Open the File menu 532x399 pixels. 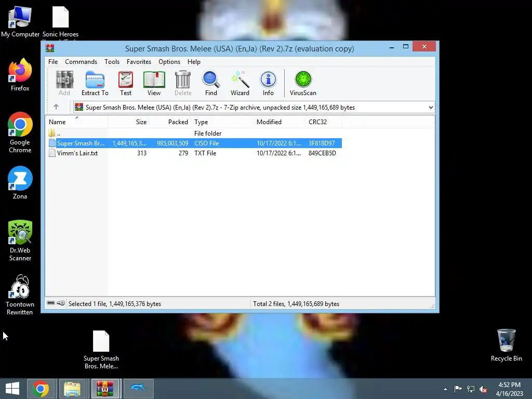pyautogui.click(x=53, y=62)
